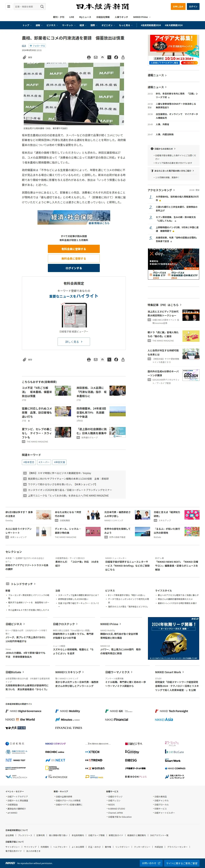Click the Facebook icon below the article
The width and height of the screenshot is (205, 868).
pyautogui.click(x=116, y=360)
